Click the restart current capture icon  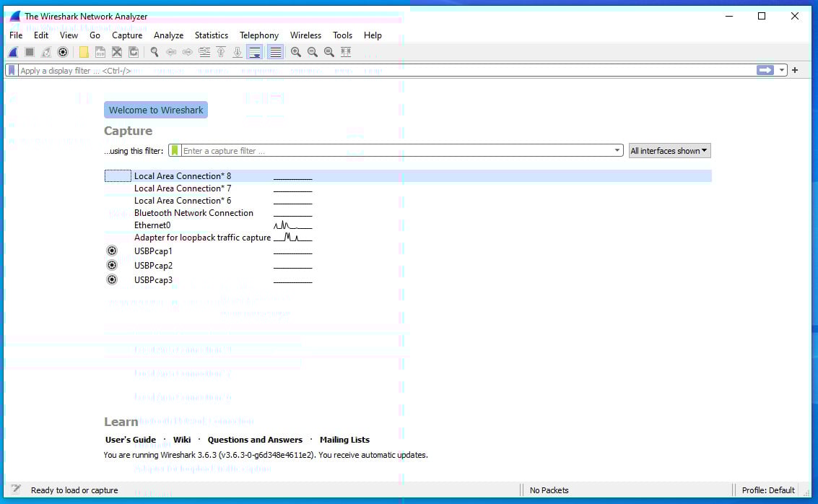46,52
